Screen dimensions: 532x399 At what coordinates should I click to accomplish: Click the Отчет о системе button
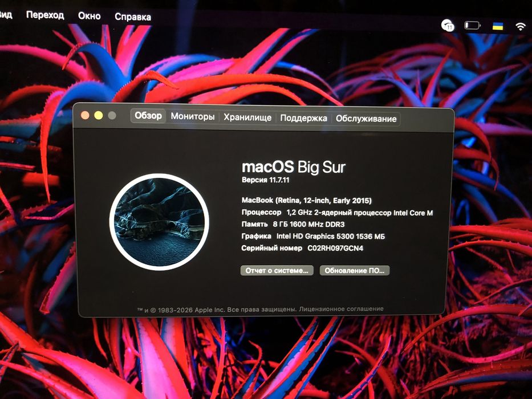pyautogui.click(x=277, y=270)
